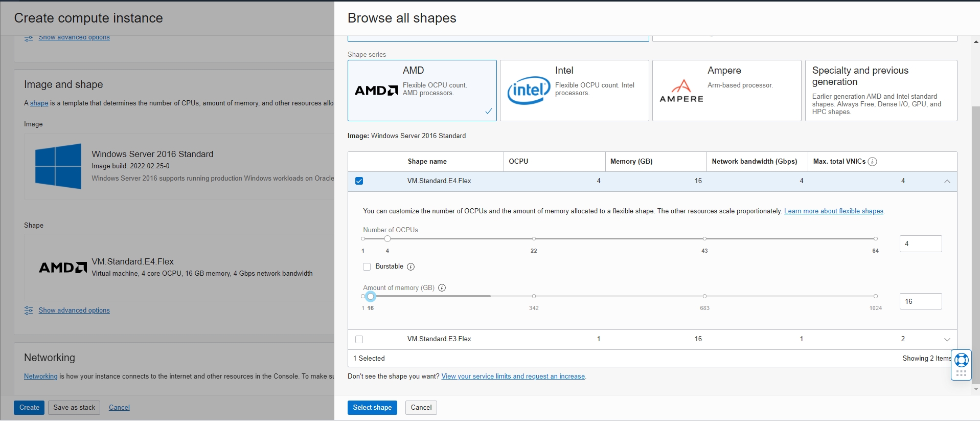Click the Select shape button

372,408
